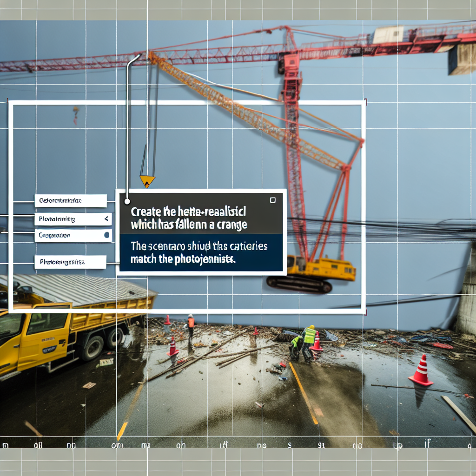Click the white anchor dot on the dialog's corner

point(126,201)
